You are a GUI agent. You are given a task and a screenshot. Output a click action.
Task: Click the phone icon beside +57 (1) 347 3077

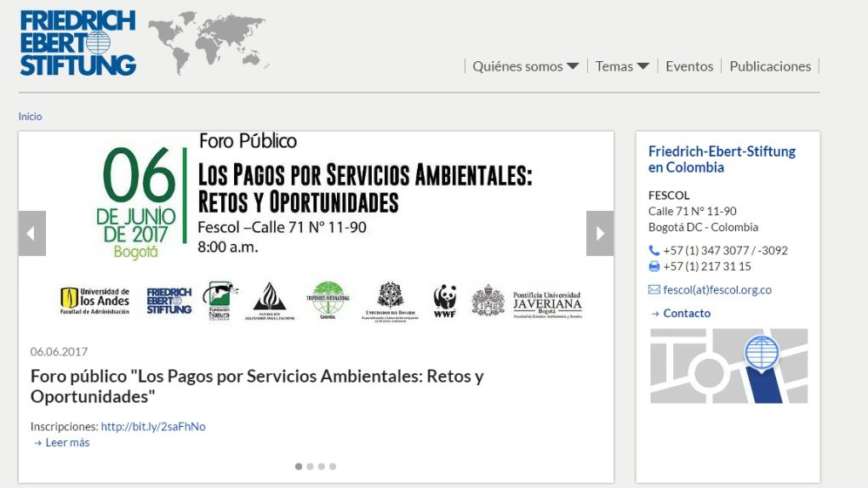point(654,251)
